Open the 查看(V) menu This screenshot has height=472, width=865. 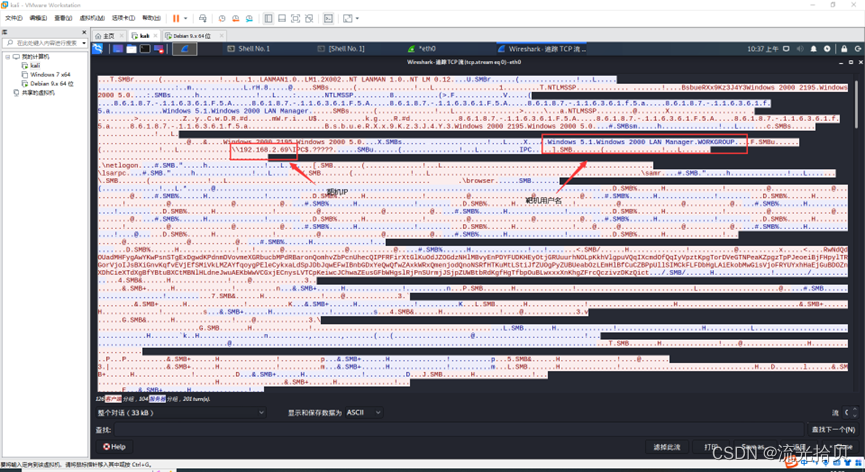tap(63, 18)
